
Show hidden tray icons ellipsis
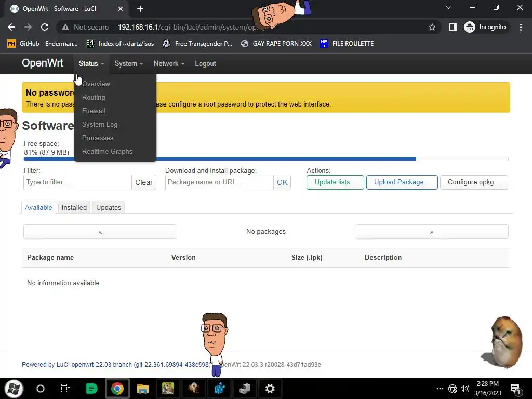tap(440, 389)
